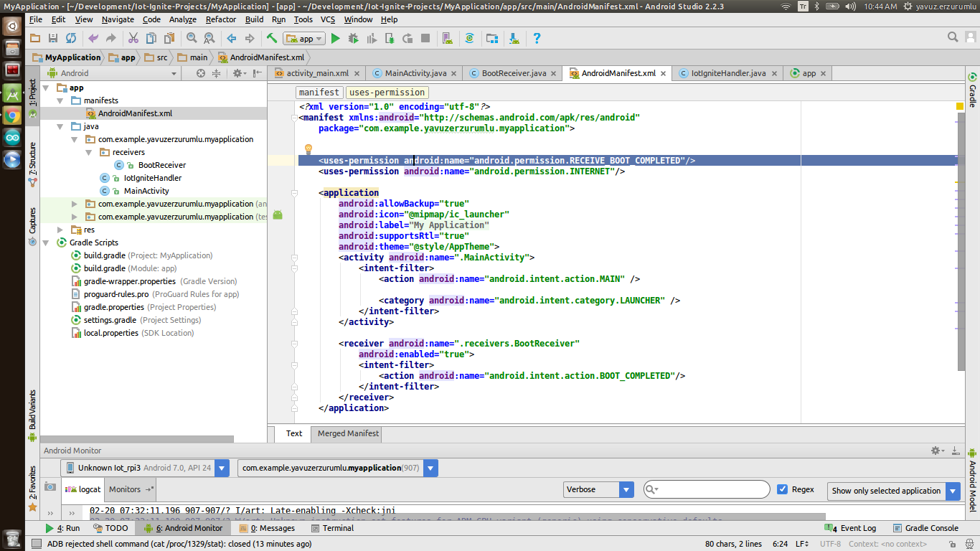Click the Save All floppy disk icon
The image size is (980, 551).
(53, 38)
